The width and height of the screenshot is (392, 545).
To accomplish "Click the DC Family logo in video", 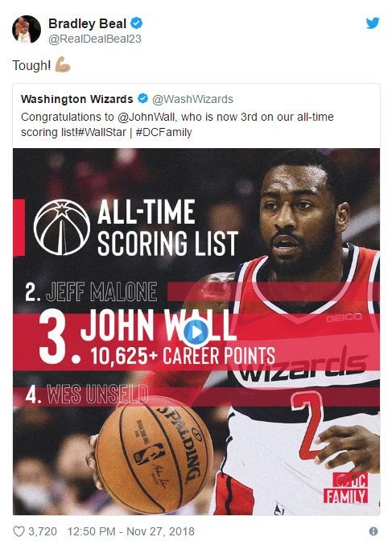I will click(x=345, y=488).
